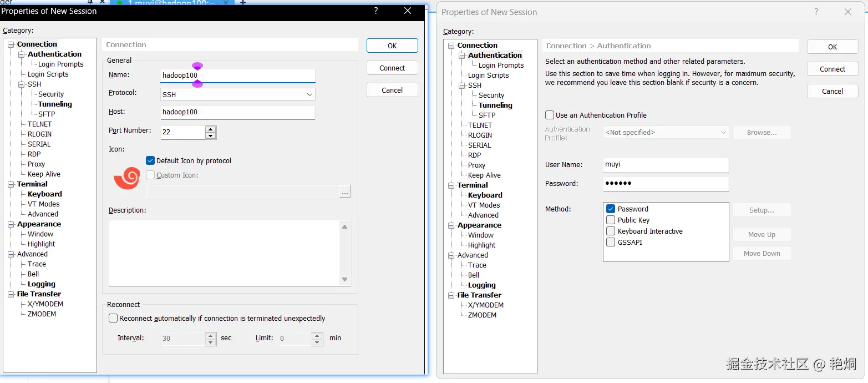Click the Move Up button
This screenshot has width=868, height=383.
tap(762, 235)
